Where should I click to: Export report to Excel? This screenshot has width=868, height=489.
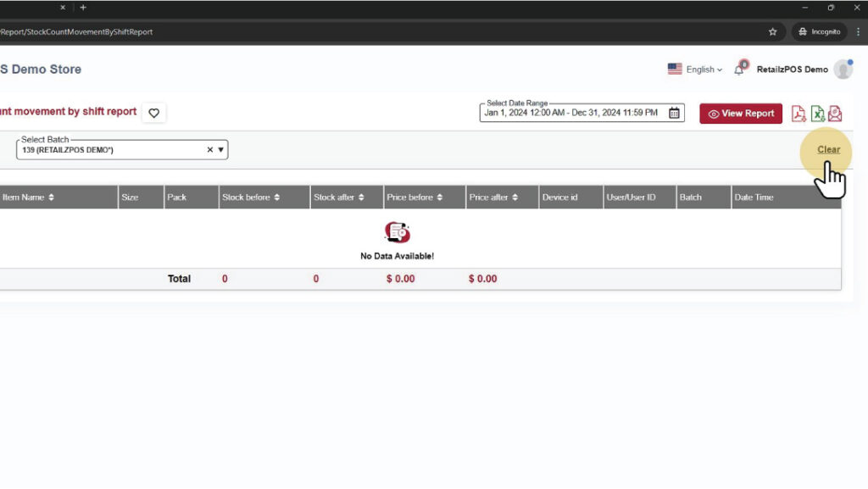pyautogui.click(x=817, y=114)
